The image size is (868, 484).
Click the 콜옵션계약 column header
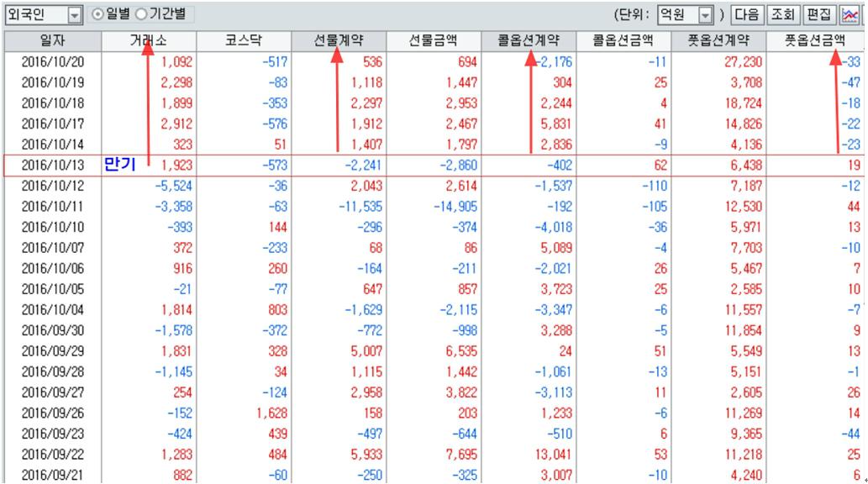[x=529, y=40]
